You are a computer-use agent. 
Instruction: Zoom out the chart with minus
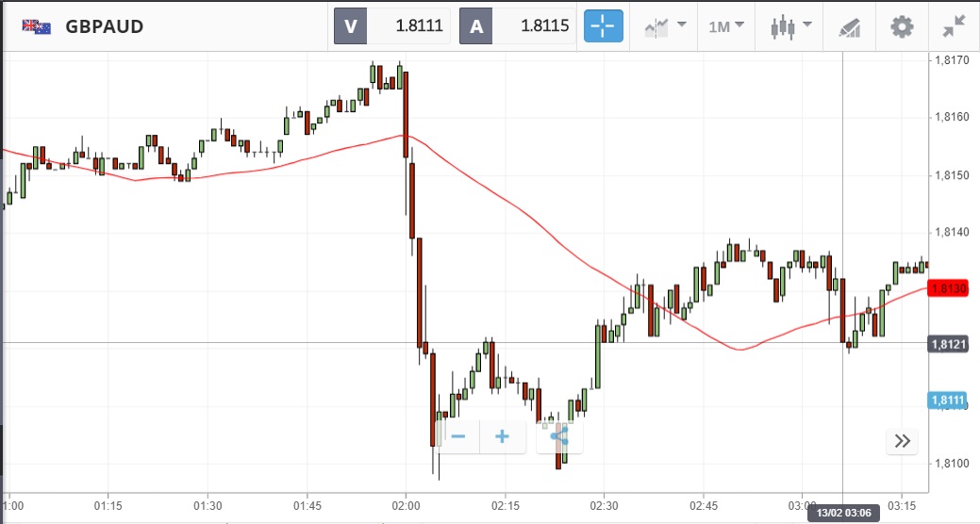tap(458, 436)
